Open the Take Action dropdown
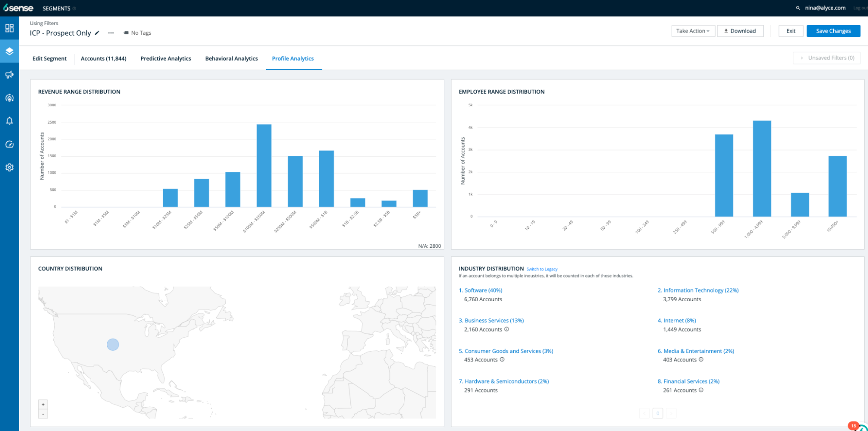 coord(693,30)
